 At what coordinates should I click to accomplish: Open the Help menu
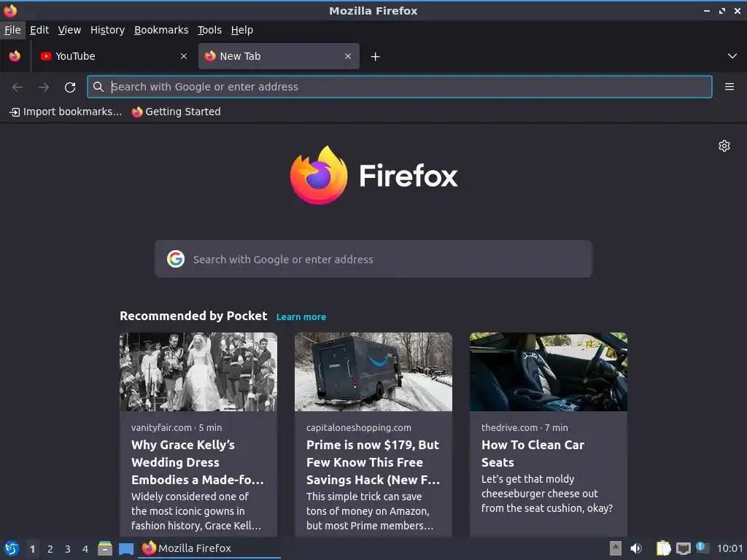(242, 30)
